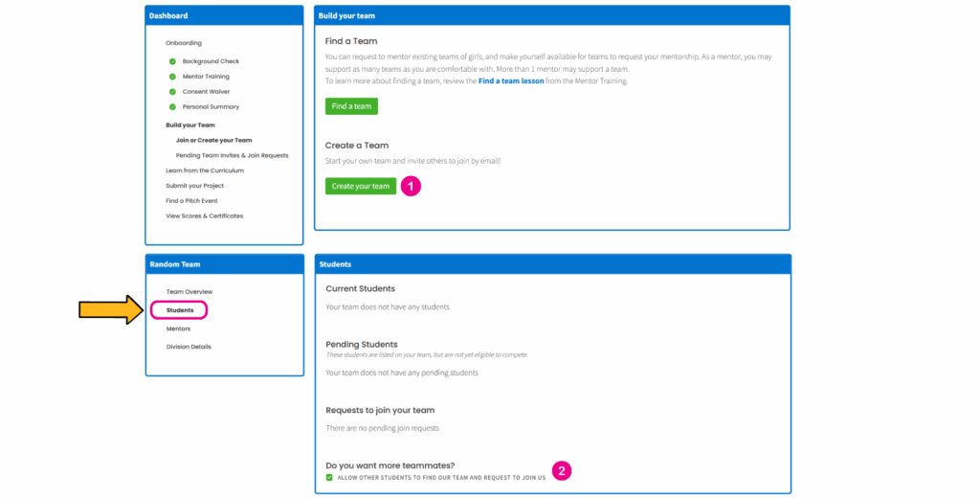Open the Find a team lesson link
This screenshot has height=498, width=980.
pyautogui.click(x=510, y=81)
